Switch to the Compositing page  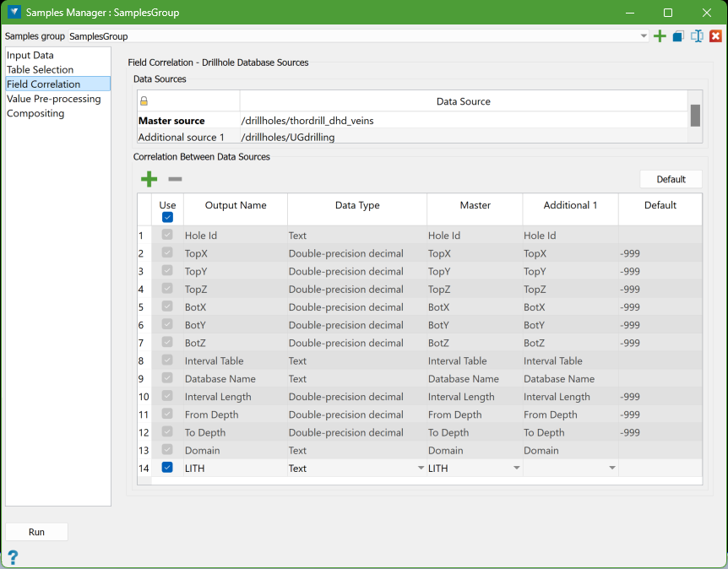coord(35,113)
